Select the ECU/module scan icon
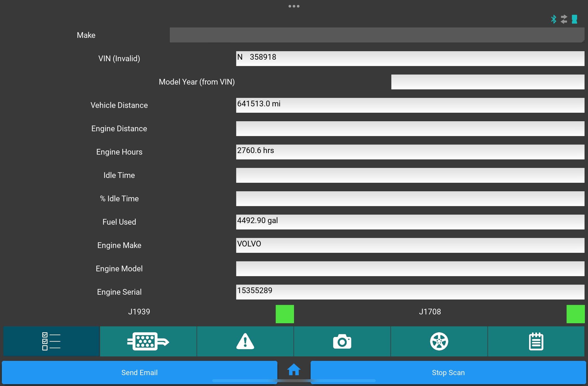 click(x=148, y=341)
